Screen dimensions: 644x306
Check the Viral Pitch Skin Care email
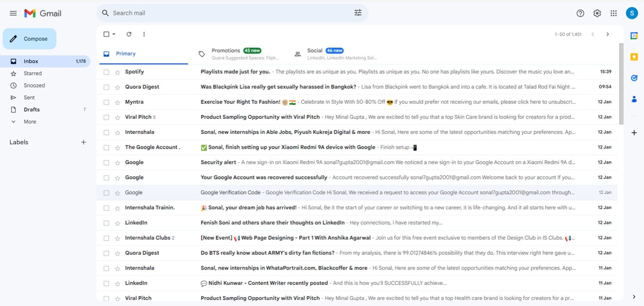pyautogui.click(x=106, y=117)
